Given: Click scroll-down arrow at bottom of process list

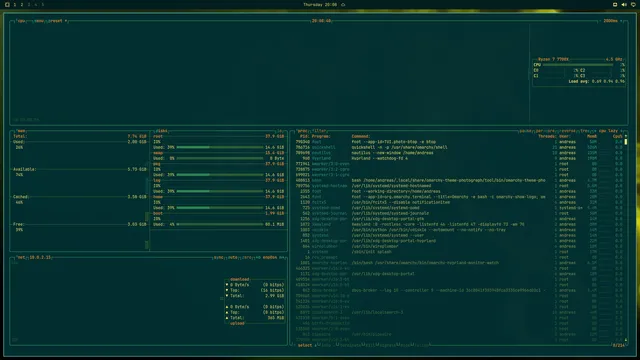Looking at the screenshot, I should tap(626, 340).
